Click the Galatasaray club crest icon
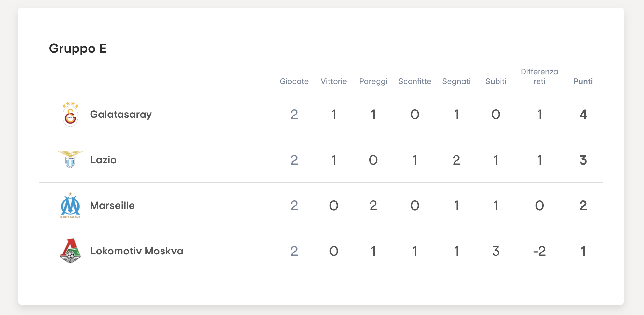This screenshot has width=644, height=315. click(70, 114)
